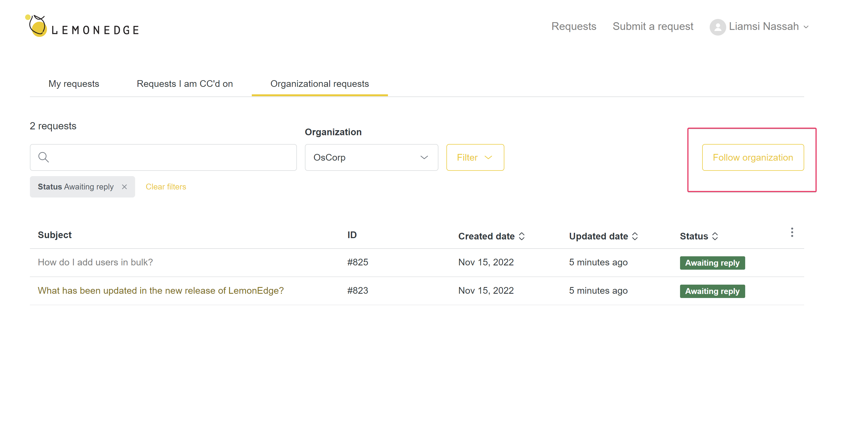The image size is (868, 422).
Task: Sort by Updated date arrows
Action: (635, 236)
